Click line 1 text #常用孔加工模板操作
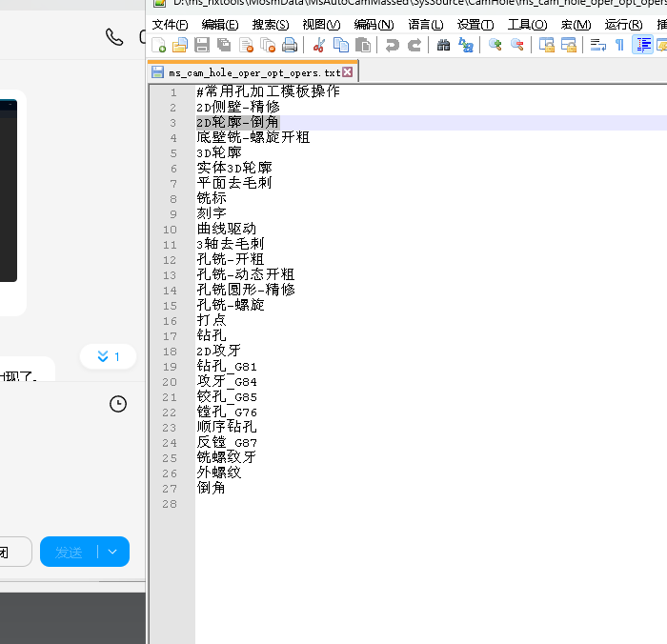667x644 pixels. [x=268, y=91]
